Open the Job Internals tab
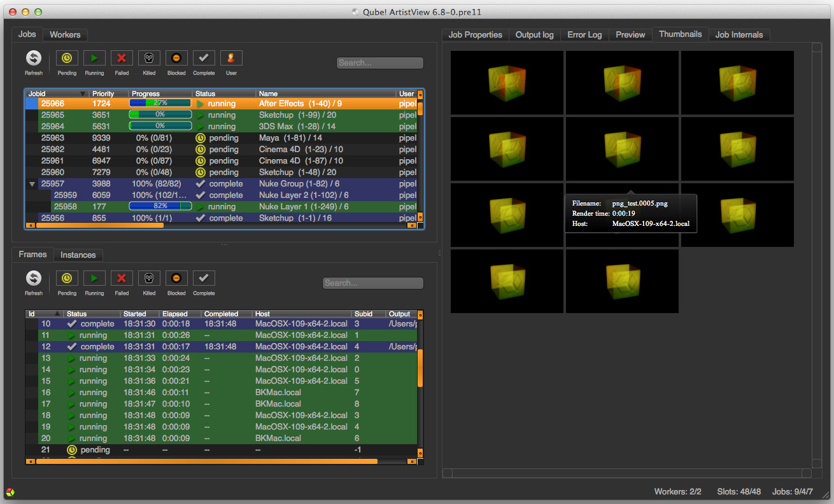 (739, 35)
